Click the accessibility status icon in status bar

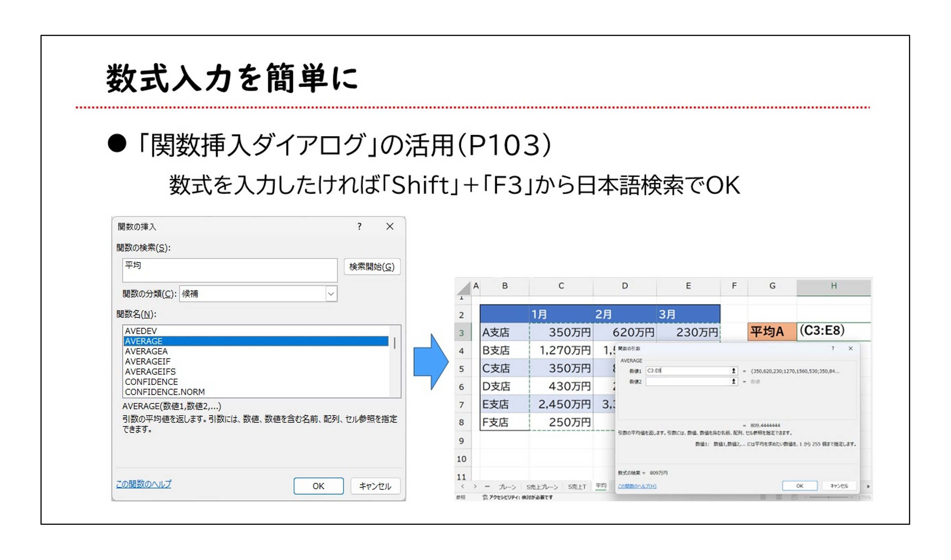click(x=485, y=497)
